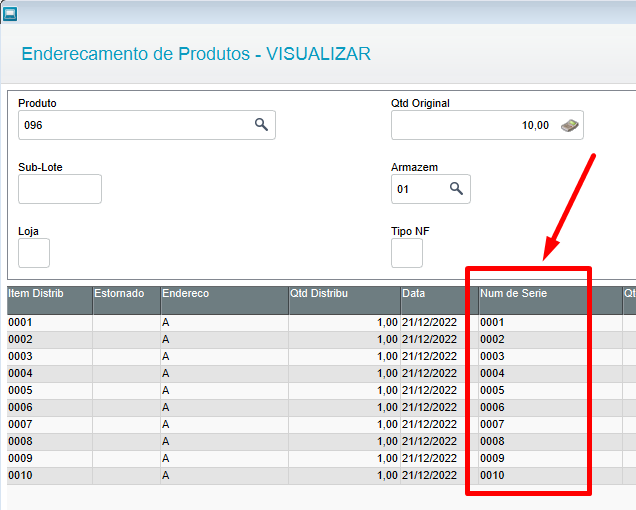Click the application window icon in title bar

coord(10,14)
